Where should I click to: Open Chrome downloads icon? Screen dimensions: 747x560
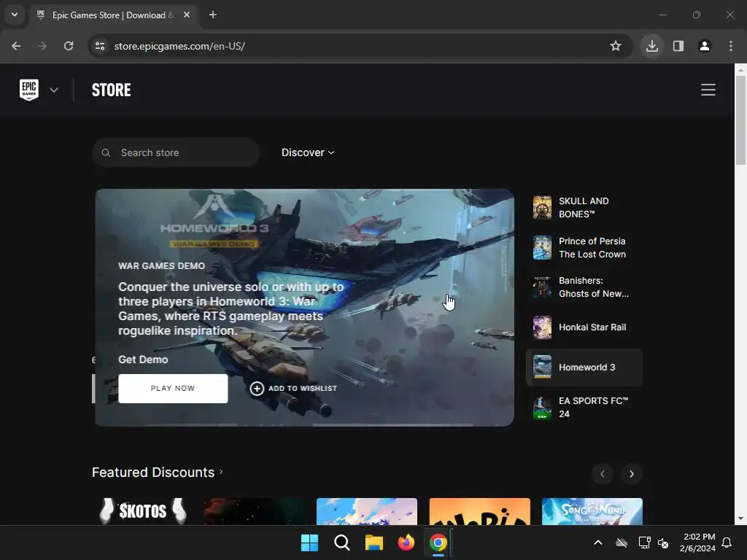point(651,46)
